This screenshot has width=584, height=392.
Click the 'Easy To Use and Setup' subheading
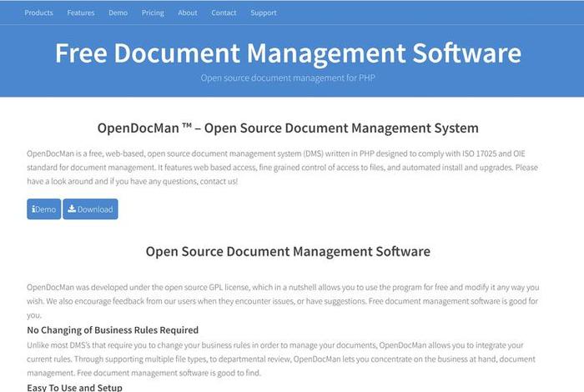[x=74, y=388]
